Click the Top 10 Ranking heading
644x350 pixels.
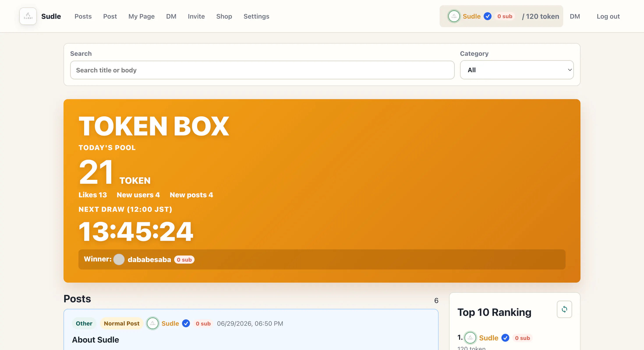[x=494, y=312]
